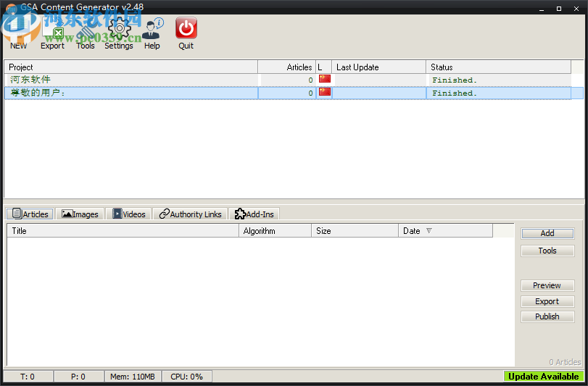Click Finished status of 河东软件 project

(x=454, y=80)
